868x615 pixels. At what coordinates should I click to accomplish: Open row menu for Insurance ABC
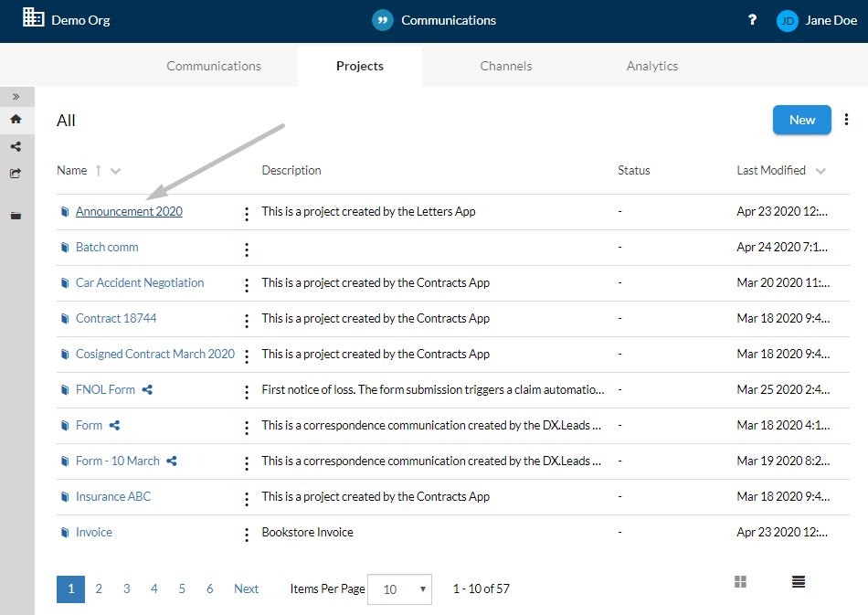[247, 499]
